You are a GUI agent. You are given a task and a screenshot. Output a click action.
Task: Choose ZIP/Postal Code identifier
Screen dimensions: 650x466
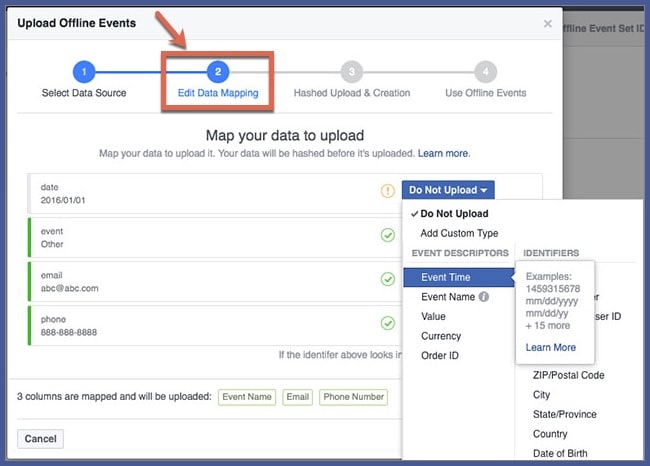tap(569, 375)
